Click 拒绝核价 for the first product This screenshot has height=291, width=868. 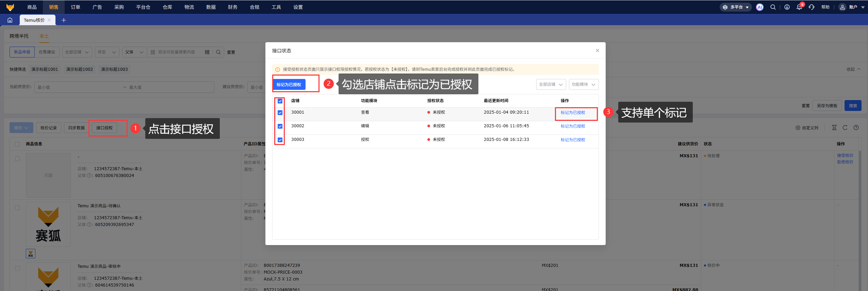[845, 162]
